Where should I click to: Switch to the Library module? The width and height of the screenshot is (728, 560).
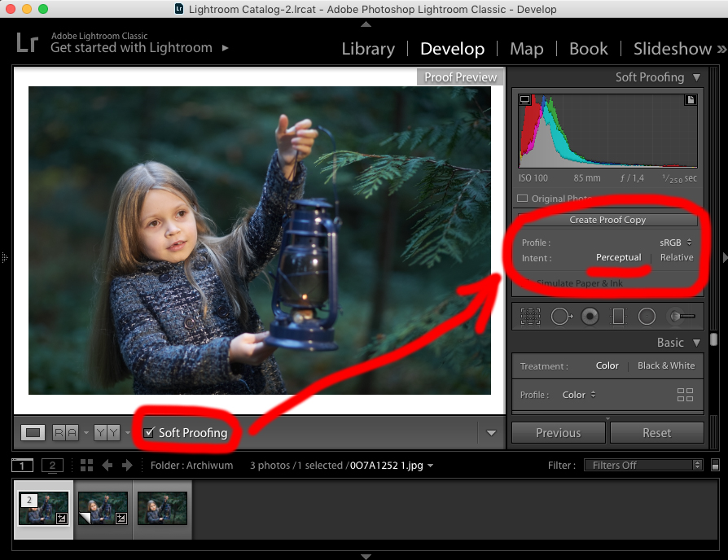coord(368,49)
